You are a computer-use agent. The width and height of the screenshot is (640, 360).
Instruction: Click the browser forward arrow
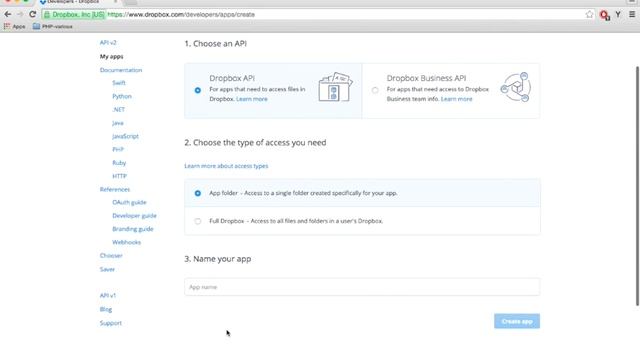tap(20, 14)
